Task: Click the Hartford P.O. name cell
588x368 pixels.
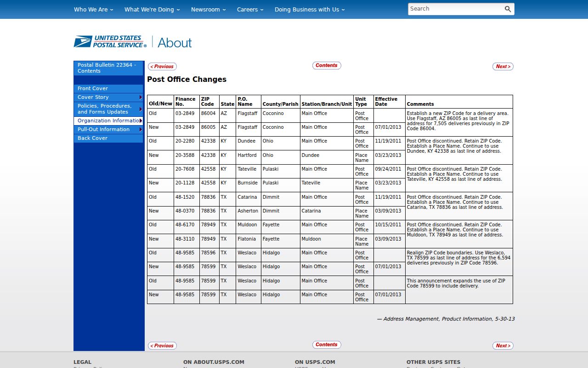Action: click(249, 157)
